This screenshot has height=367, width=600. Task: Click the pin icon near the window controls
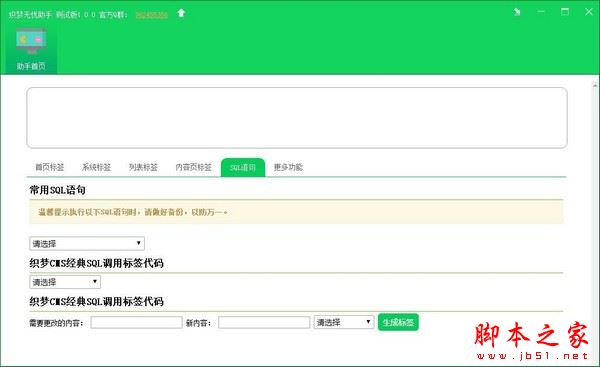517,12
